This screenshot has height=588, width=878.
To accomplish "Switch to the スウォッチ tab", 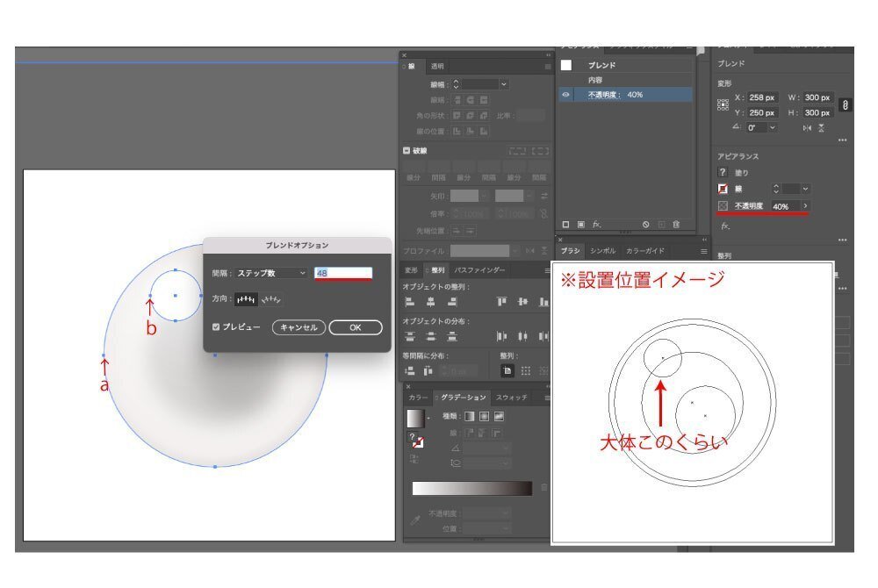I will click(511, 398).
